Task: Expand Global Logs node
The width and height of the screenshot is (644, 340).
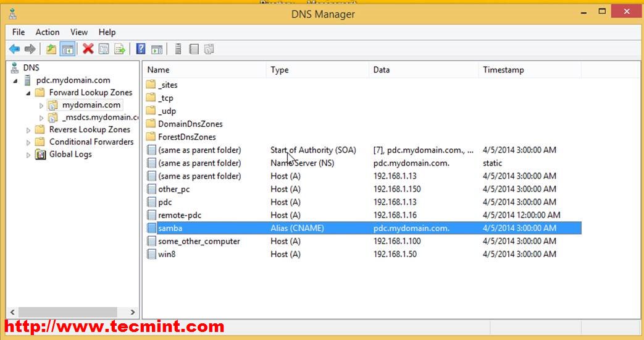Action: pyautogui.click(x=28, y=155)
